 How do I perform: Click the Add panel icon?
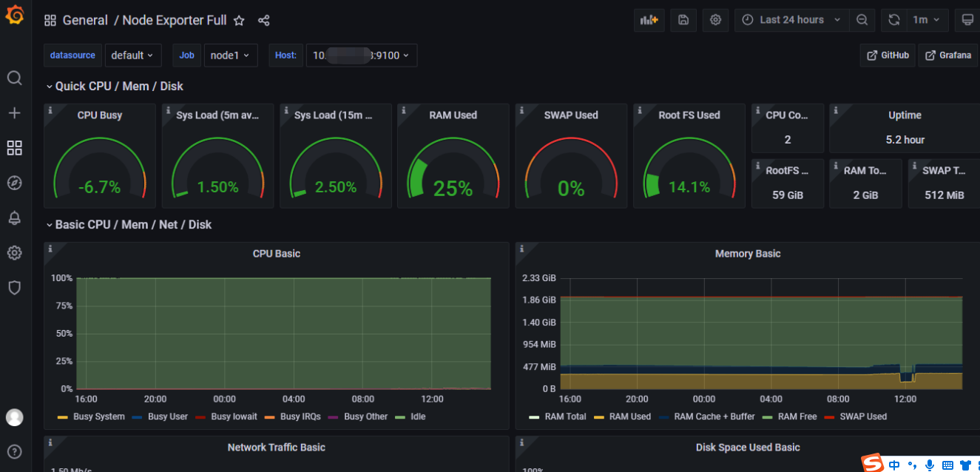point(649,20)
